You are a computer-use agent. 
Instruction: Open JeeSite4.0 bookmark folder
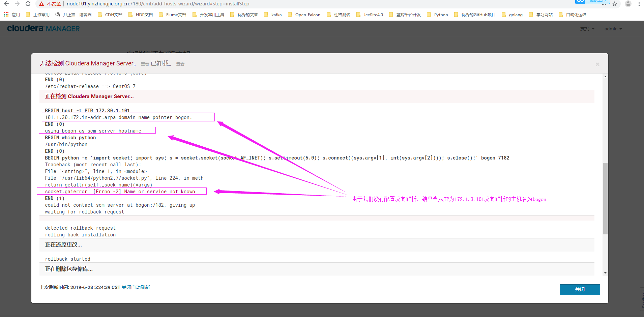370,15
